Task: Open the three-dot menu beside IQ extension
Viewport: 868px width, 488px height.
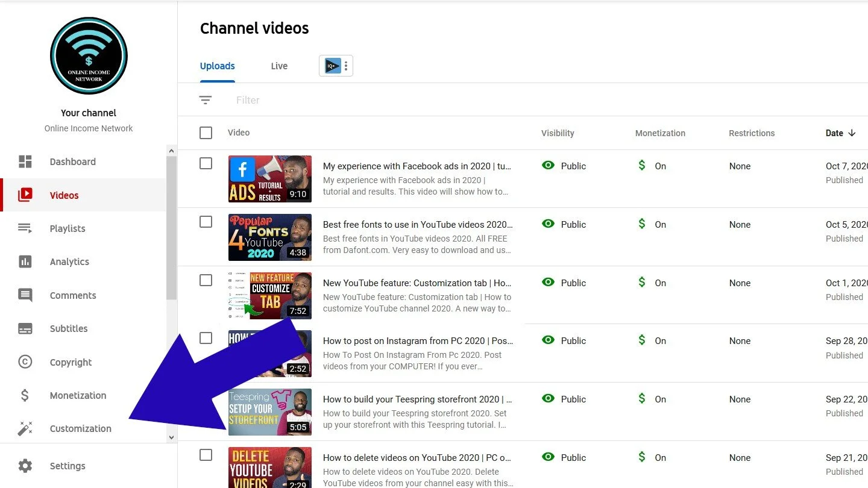Action: (x=346, y=66)
